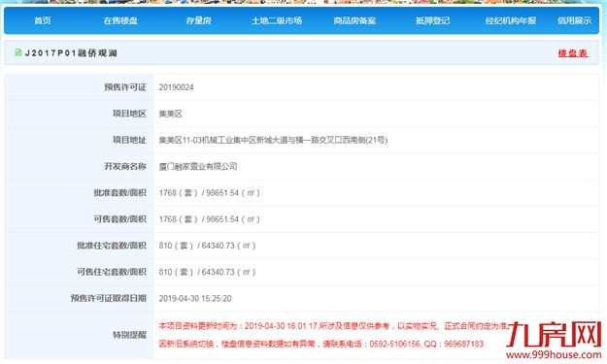Select 可售套数/面积 value 1768 / 98651.54
Screen dimensions: 607x364
210,219
